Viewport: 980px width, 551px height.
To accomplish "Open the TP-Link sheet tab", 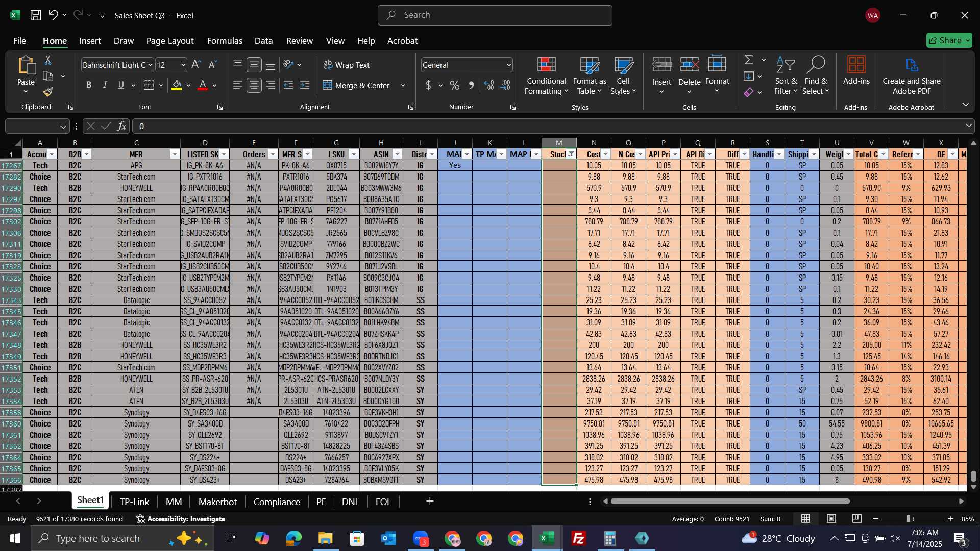I will [134, 502].
